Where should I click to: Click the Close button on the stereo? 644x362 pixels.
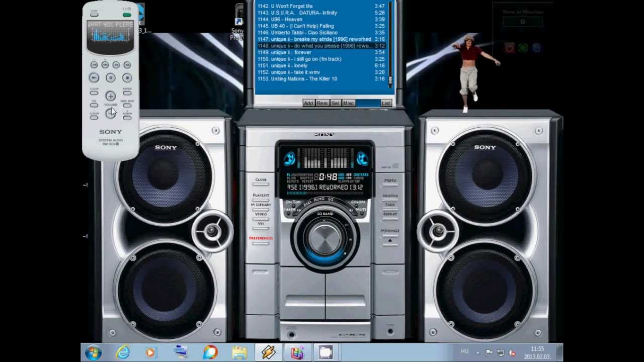261,183
